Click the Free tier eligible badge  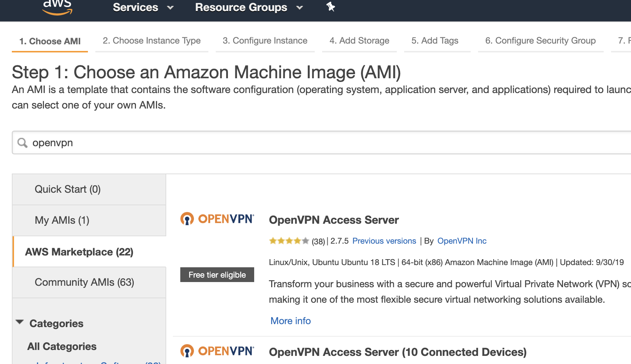point(217,275)
